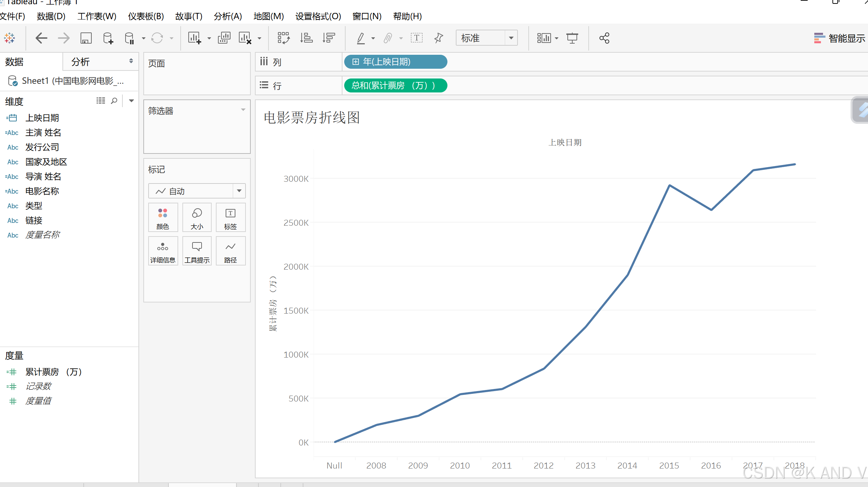Click the 标签 marks card button
The width and height of the screenshot is (868, 487).
click(231, 218)
